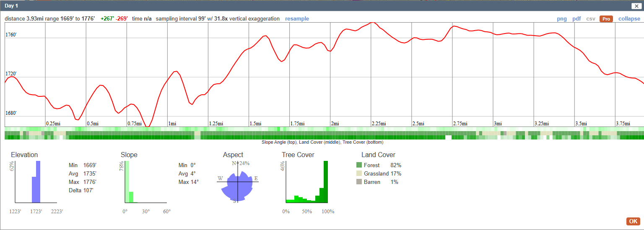Click the -269' elevation loss value
Viewport: 644px width, 230px height.
coord(122,19)
